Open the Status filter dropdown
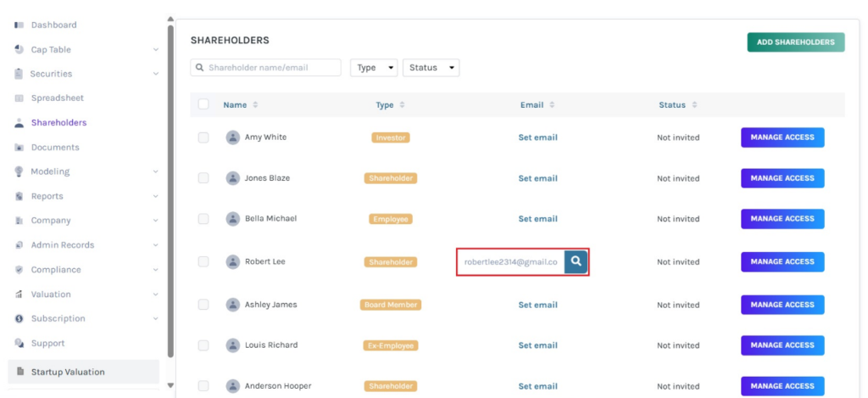Viewport: 868px width, 398px height. [x=431, y=68]
